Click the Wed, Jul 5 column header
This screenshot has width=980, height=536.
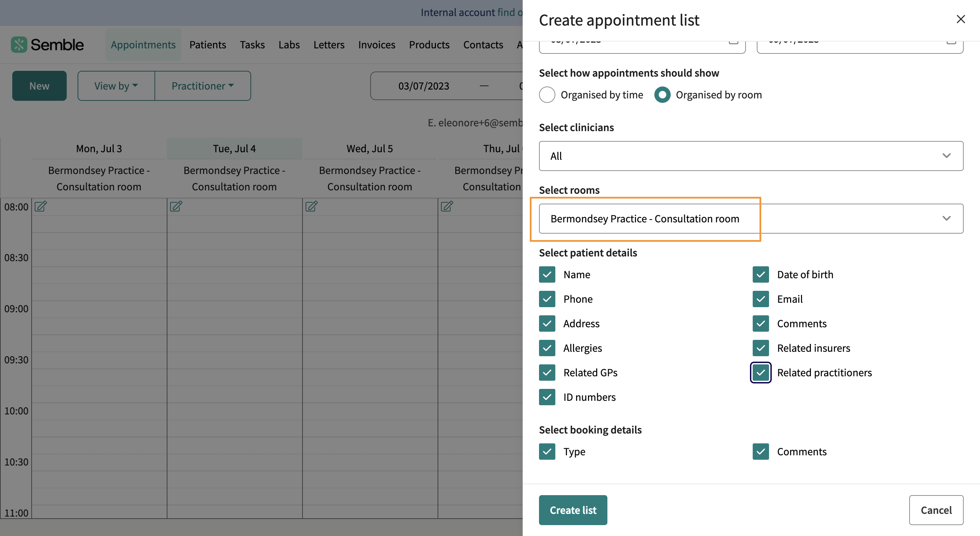[x=370, y=148]
